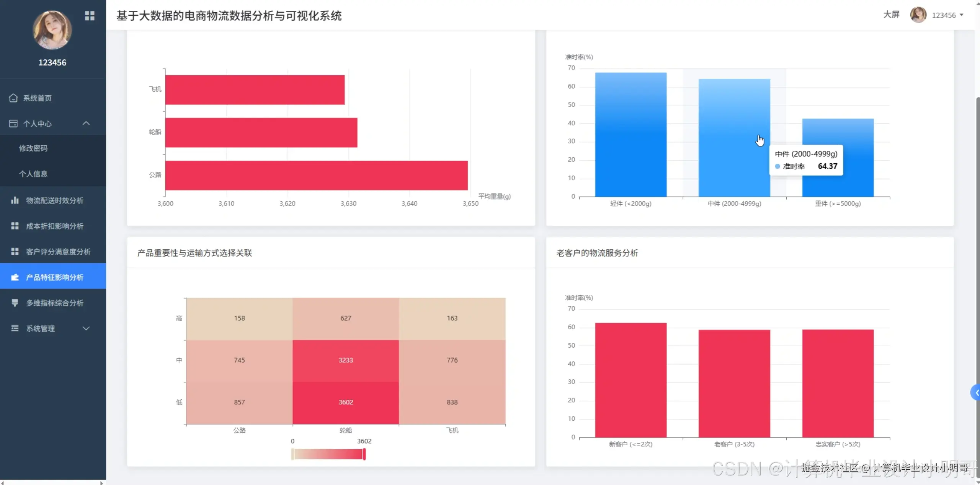The width and height of the screenshot is (980, 485).
Task: Click the home icon next to 系统首页
Action: pos(13,98)
